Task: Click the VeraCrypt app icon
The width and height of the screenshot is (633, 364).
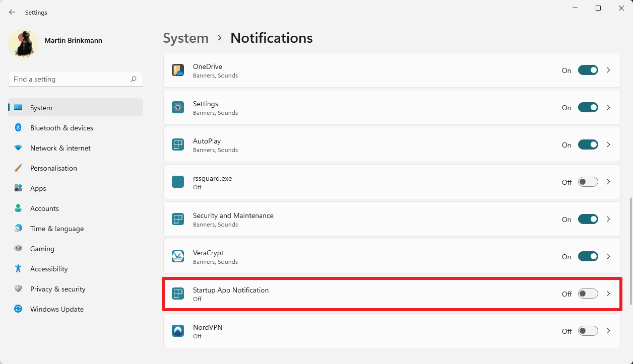Action: pyautogui.click(x=178, y=256)
